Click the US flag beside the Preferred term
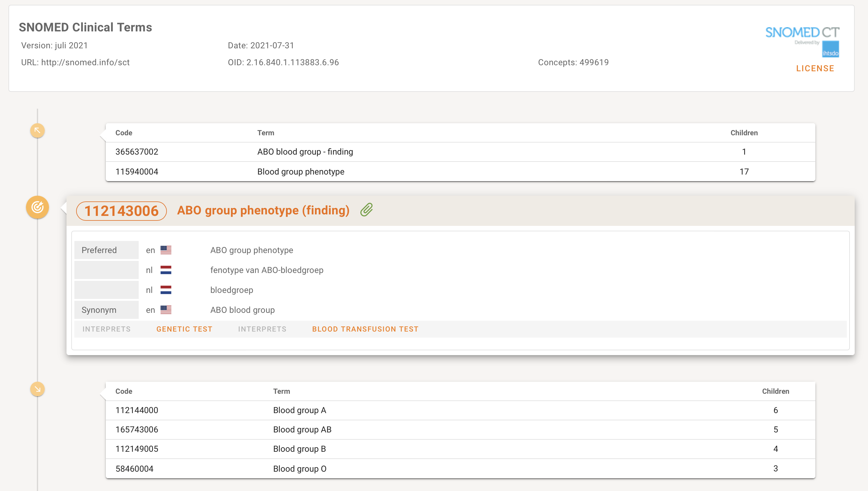The image size is (868, 491). (166, 250)
